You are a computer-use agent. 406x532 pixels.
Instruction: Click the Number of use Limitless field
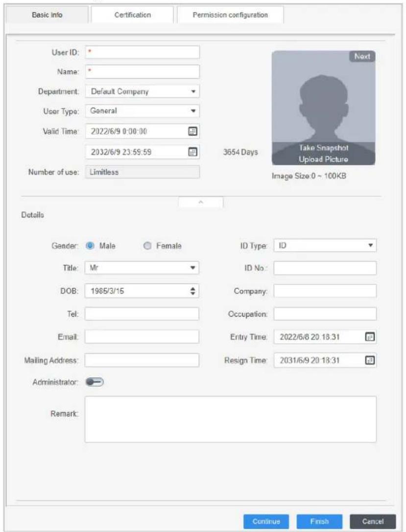142,172
